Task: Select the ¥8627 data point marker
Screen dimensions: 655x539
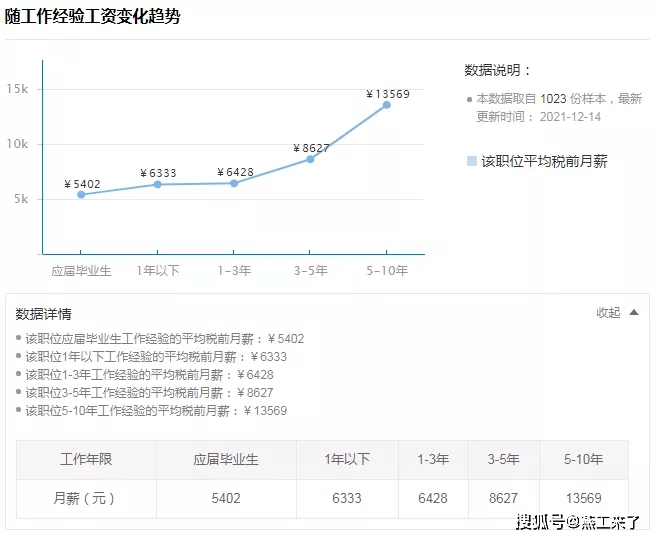Action: click(x=310, y=159)
